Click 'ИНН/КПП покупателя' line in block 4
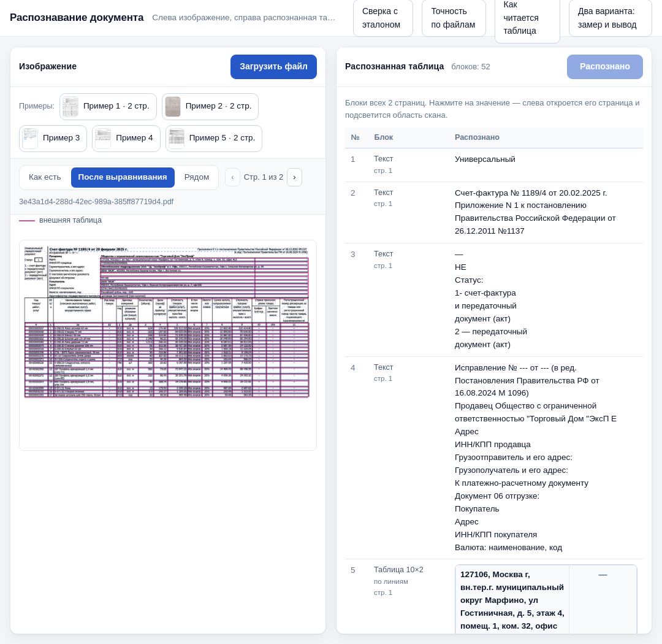The image size is (662, 644). (x=496, y=535)
